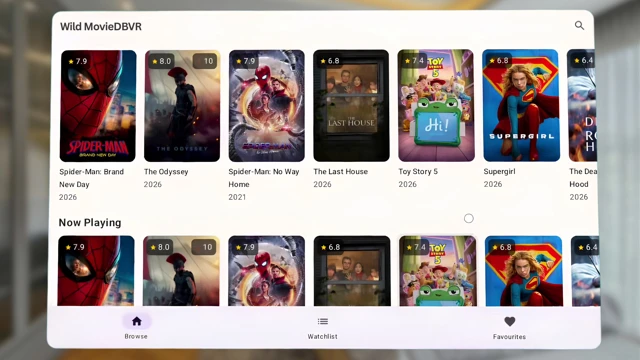Click the 6.8 star rating on Supergirl poster
This screenshot has height=360, width=640.
[x=499, y=60]
